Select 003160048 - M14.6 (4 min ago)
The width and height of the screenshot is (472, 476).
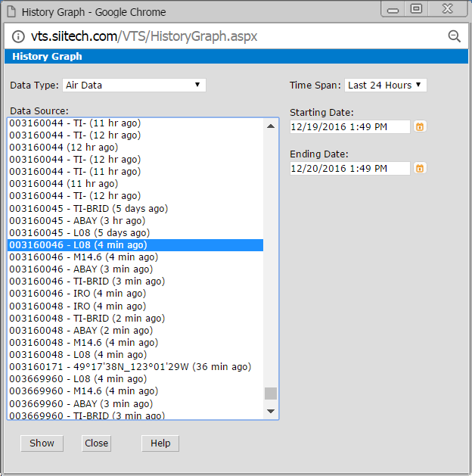pos(135,342)
